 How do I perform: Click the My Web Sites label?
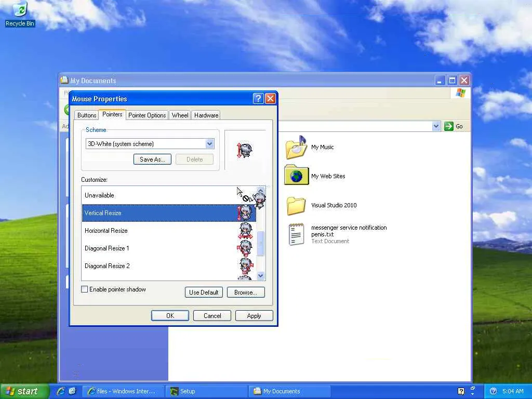pos(328,176)
